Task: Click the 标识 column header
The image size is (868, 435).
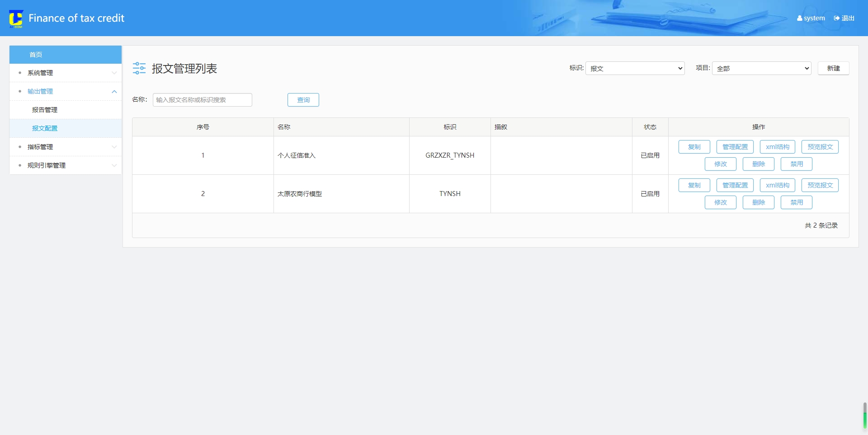Action: [x=450, y=127]
